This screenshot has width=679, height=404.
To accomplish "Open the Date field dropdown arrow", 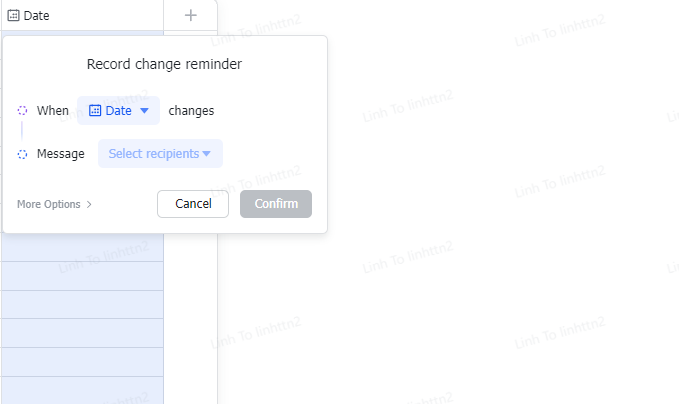I will (144, 111).
